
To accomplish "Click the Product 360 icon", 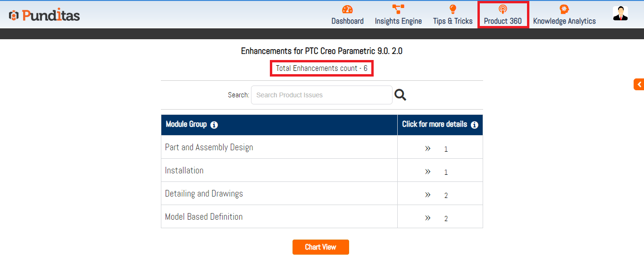I will pos(502,9).
